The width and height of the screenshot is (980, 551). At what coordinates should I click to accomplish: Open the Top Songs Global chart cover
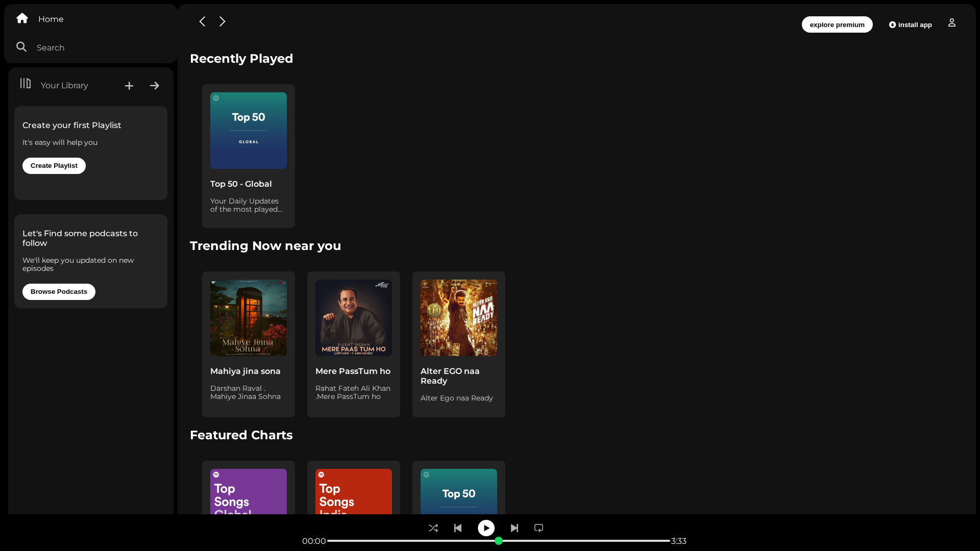249,491
